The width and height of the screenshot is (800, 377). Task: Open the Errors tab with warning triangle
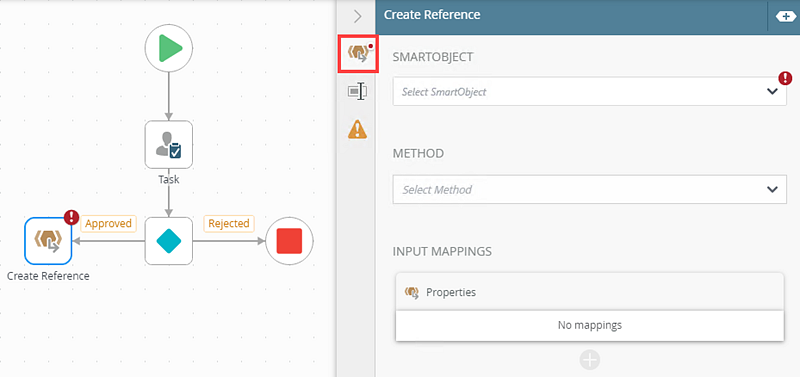357,129
